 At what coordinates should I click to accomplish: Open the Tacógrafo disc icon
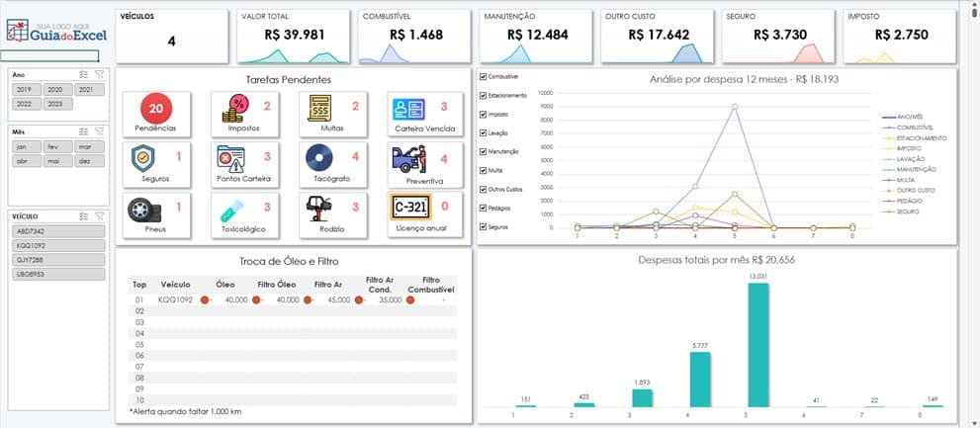319,157
